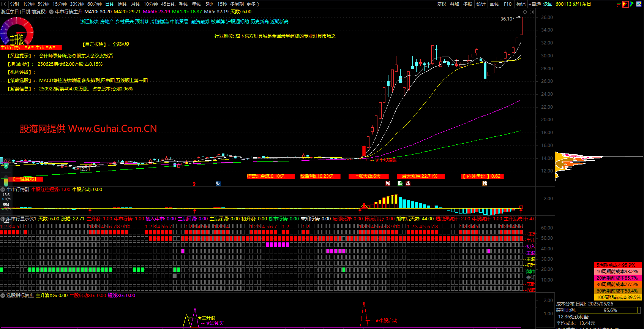Switch to 5秒 period
Viewport: 644px width, 329px height.
(209, 4)
